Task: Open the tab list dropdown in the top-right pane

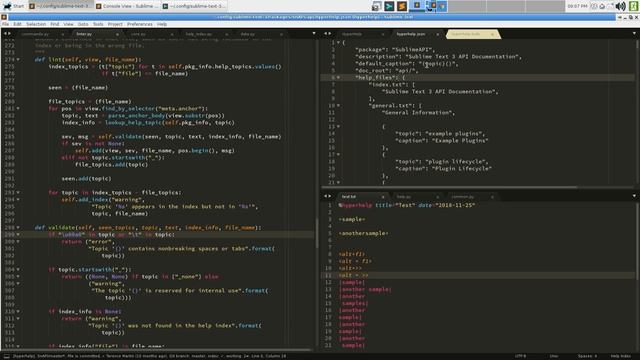Action: [634, 33]
